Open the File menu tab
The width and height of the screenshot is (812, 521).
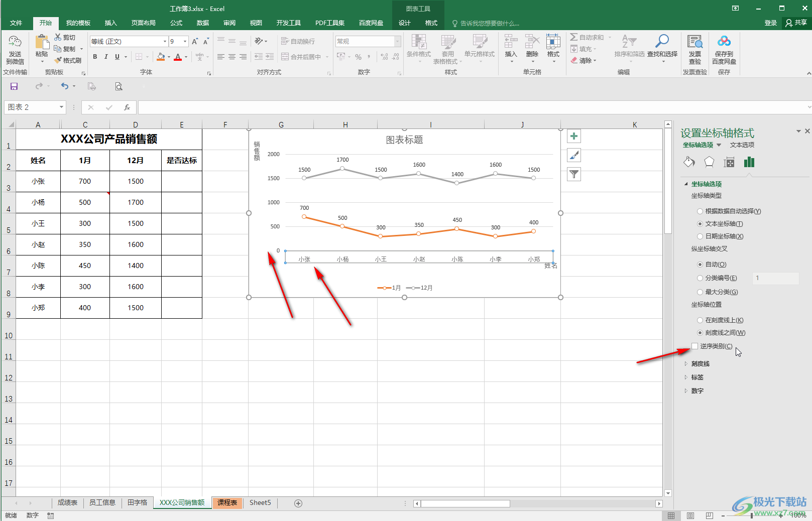coord(16,23)
